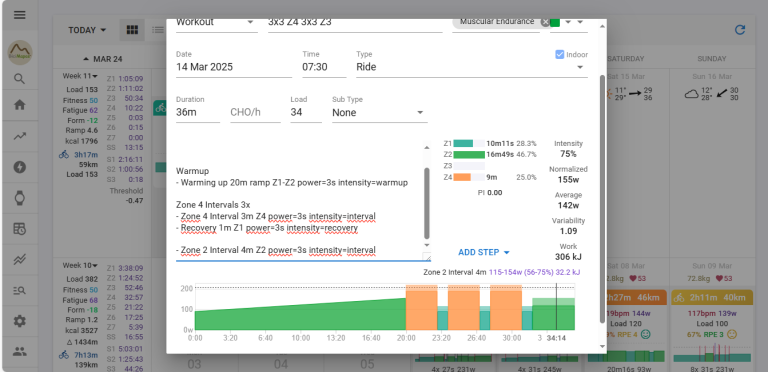Click the Date field 14 Mar 2025
The image size is (768, 372).
(x=234, y=67)
